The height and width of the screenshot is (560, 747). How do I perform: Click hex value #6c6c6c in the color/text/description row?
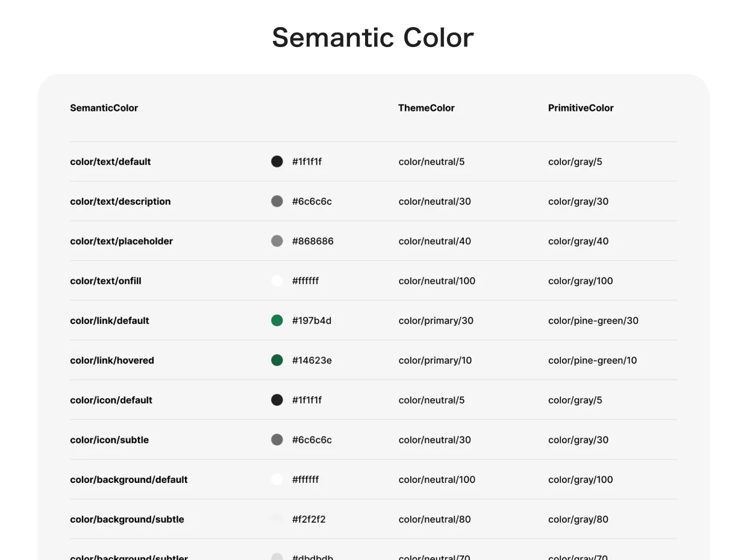pos(312,201)
